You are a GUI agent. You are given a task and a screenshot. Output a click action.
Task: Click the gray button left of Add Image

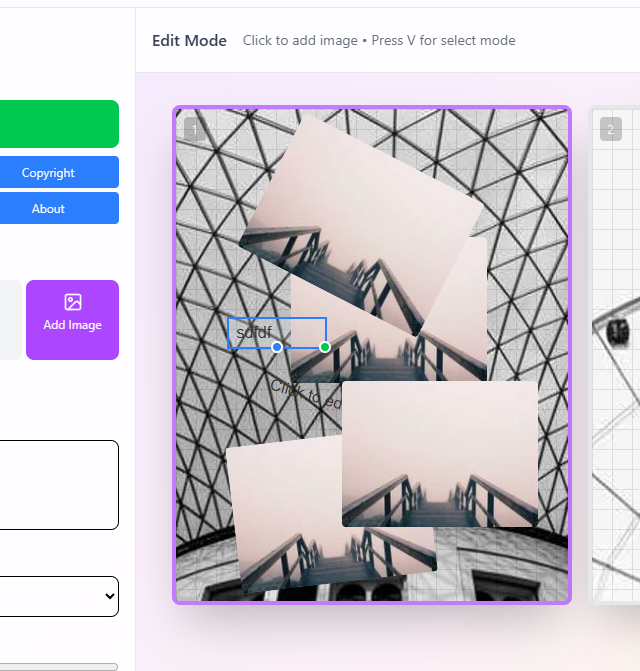(10, 320)
